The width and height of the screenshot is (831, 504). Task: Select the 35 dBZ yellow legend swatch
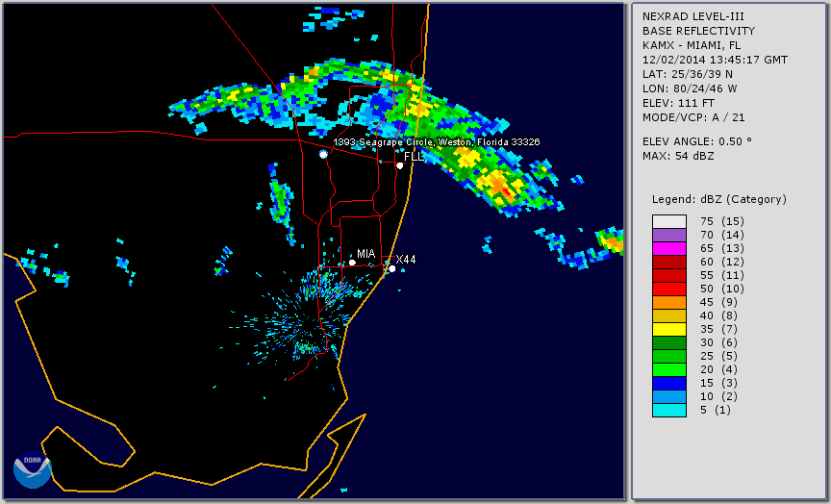pos(669,329)
